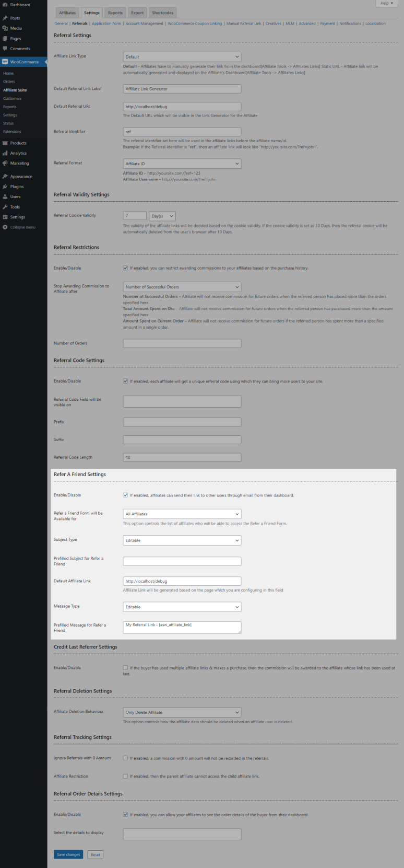Screen dimensions: 404x868
Task: Open the Manual Referral Link section
Action: [x=244, y=24]
